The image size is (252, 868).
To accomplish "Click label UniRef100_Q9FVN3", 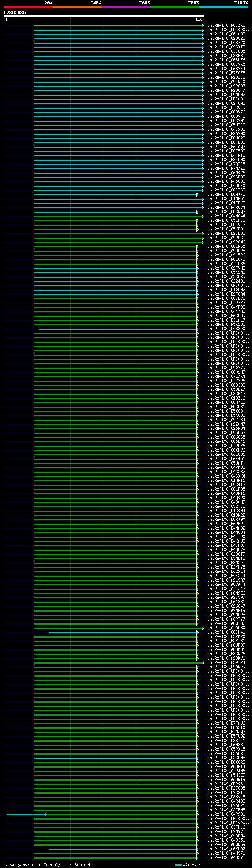I will tap(226, 268).
